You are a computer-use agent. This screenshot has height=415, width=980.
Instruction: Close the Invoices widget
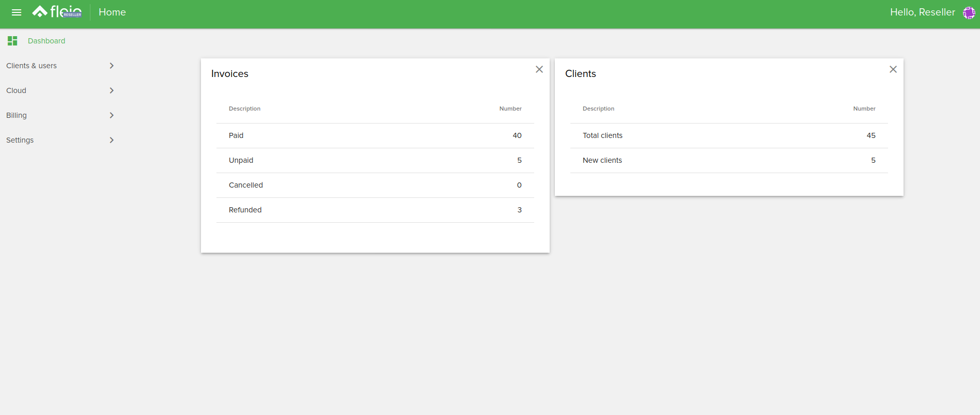coord(539,69)
